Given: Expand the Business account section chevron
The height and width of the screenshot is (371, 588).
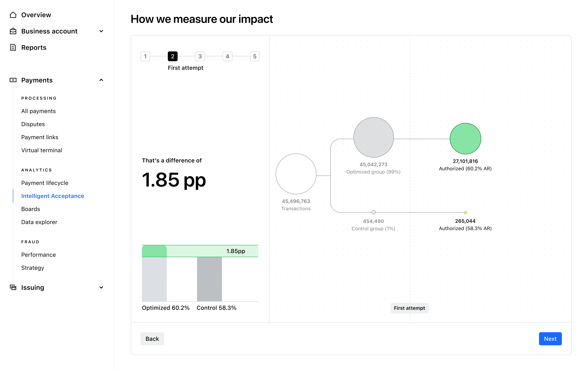Looking at the screenshot, I should 101,31.
